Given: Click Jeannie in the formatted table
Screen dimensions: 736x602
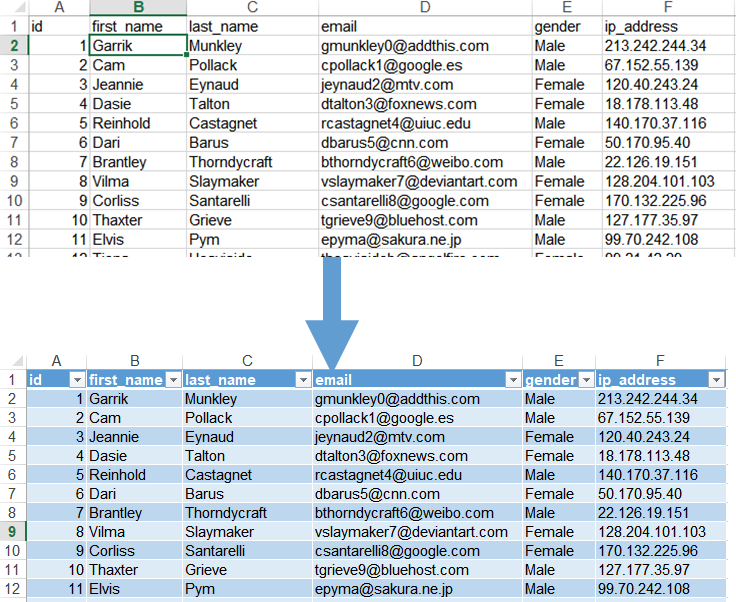Looking at the screenshot, I should click(114, 437).
